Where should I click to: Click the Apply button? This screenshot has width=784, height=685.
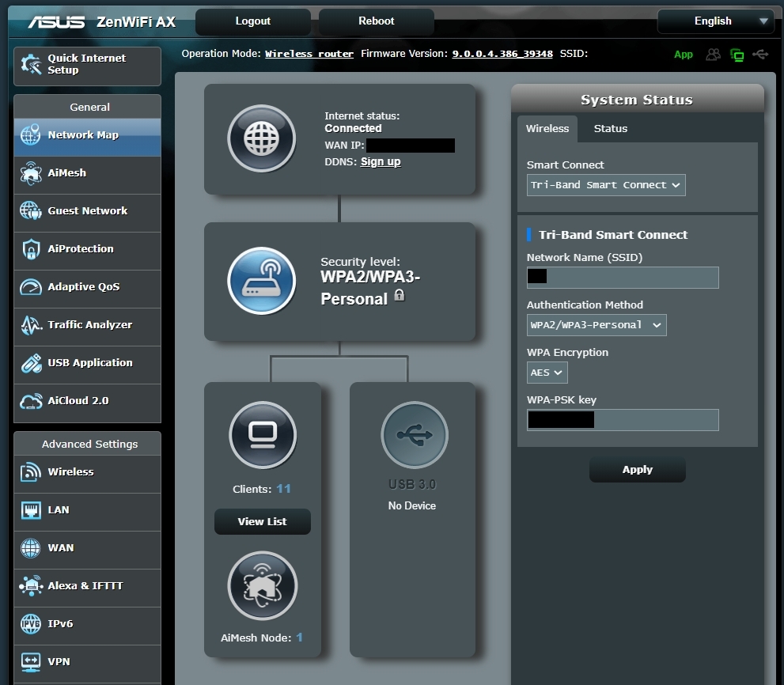click(x=638, y=470)
